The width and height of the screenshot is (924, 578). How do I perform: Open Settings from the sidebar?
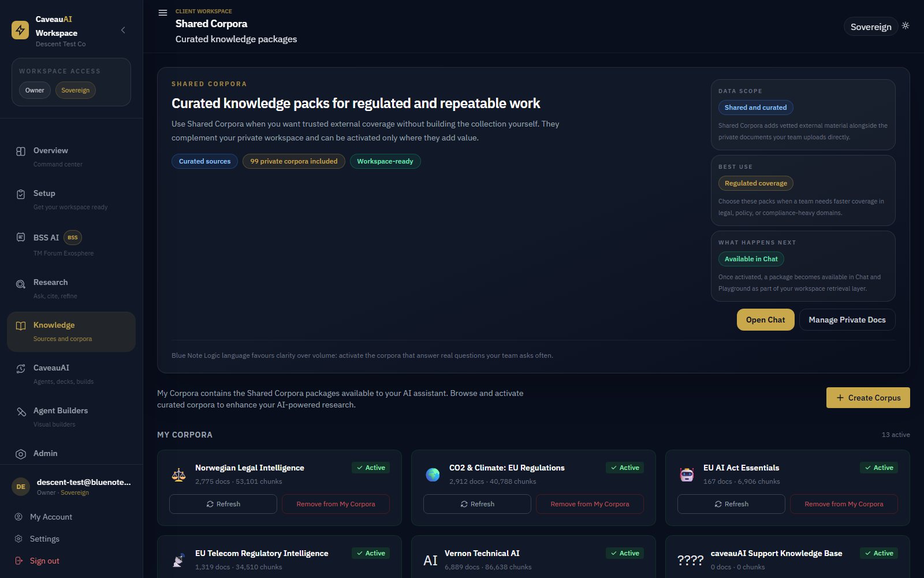tap(44, 539)
